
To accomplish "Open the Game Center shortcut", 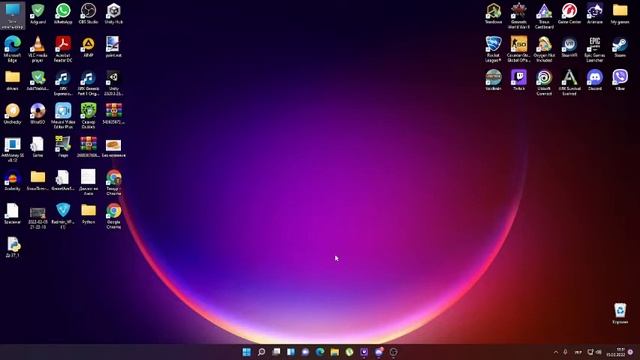I will (x=569, y=14).
